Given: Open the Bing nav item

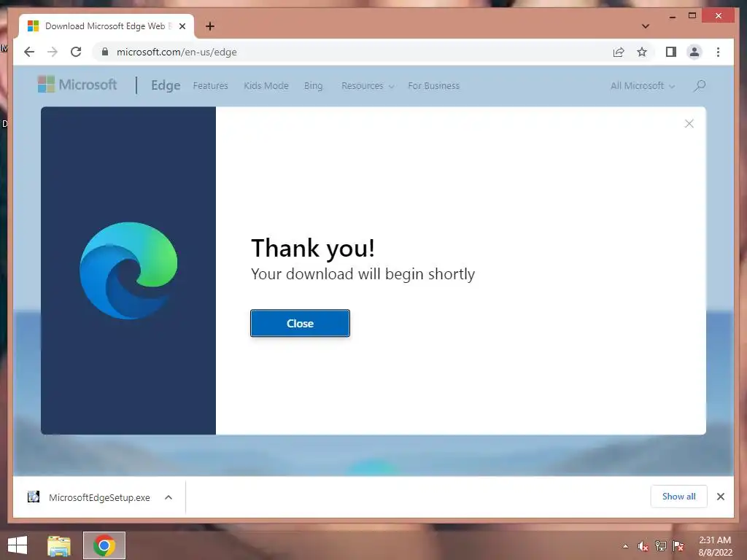Looking at the screenshot, I should tap(313, 86).
